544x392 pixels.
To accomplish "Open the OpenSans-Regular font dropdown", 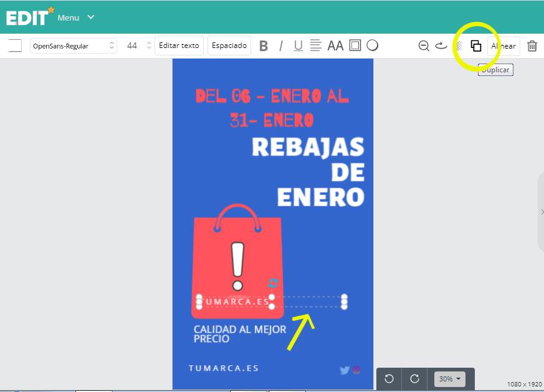I will (73, 45).
